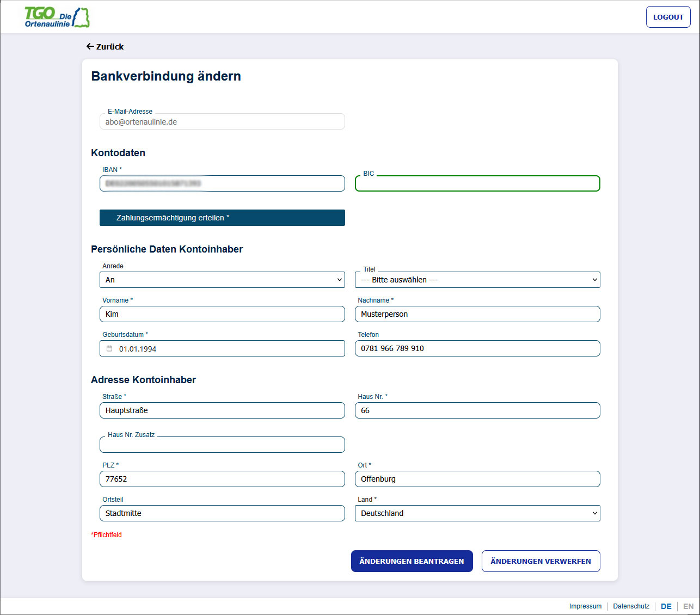700x615 pixels.
Task: Click the Telefon number field
Action: click(477, 348)
